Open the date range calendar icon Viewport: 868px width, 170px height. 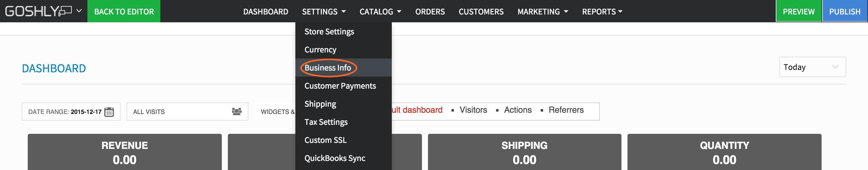[x=109, y=112]
